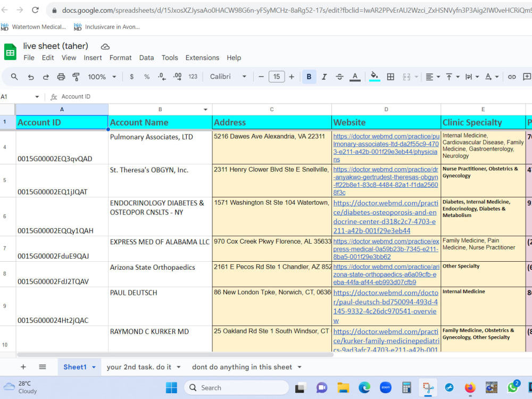Toggle bold formatting
This screenshot has width=532, height=399.
pyautogui.click(x=309, y=76)
